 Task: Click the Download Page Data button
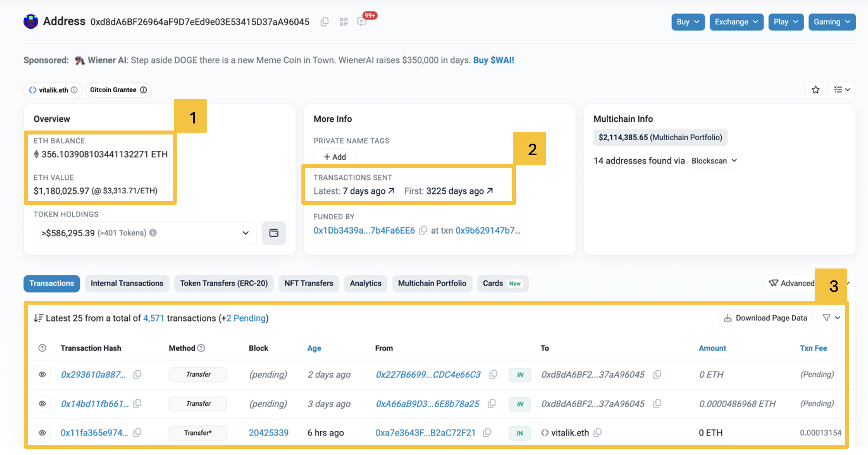click(x=765, y=318)
